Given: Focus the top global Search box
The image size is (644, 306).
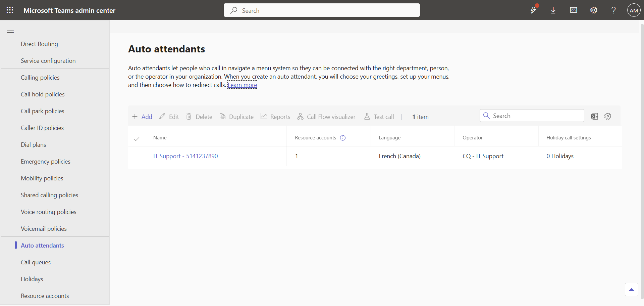Looking at the screenshot, I should click(x=322, y=10).
